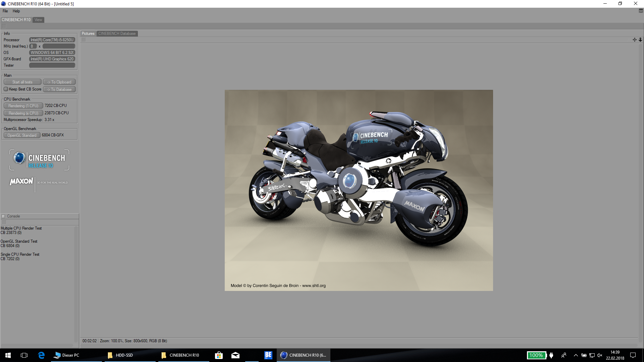
Task: Click the muted speaker volume icon
Action: (x=600, y=355)
